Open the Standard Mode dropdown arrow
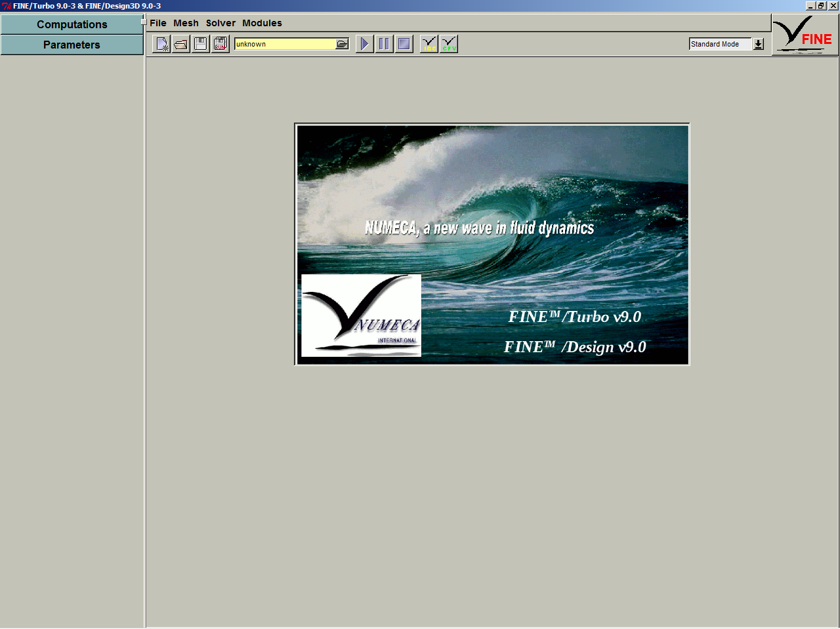The height and width of the screenshot is (629, 840). coord(759,44)
